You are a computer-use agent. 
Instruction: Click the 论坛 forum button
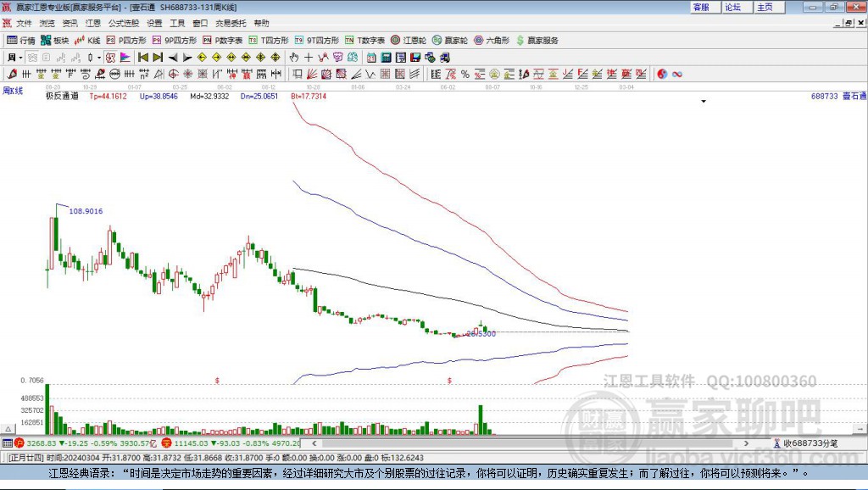click(737, 7)
